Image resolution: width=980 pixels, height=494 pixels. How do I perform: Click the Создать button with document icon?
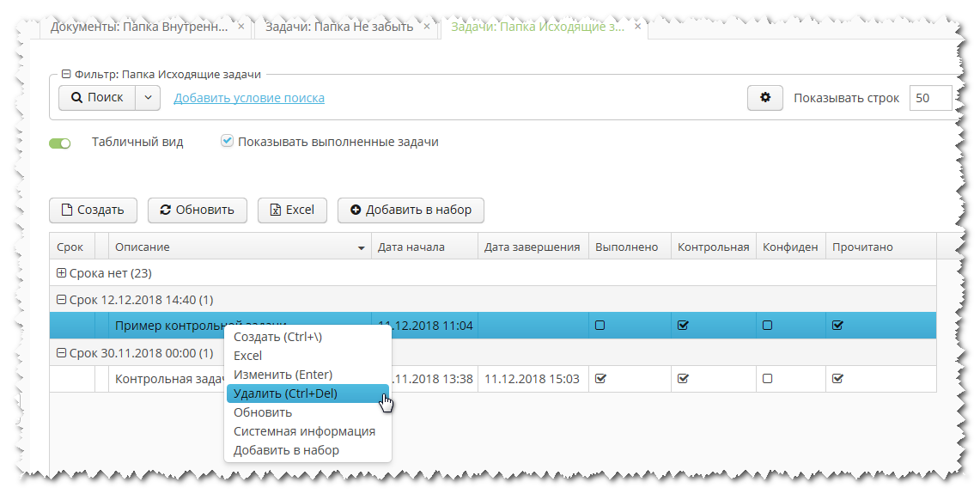pos(92,210)
